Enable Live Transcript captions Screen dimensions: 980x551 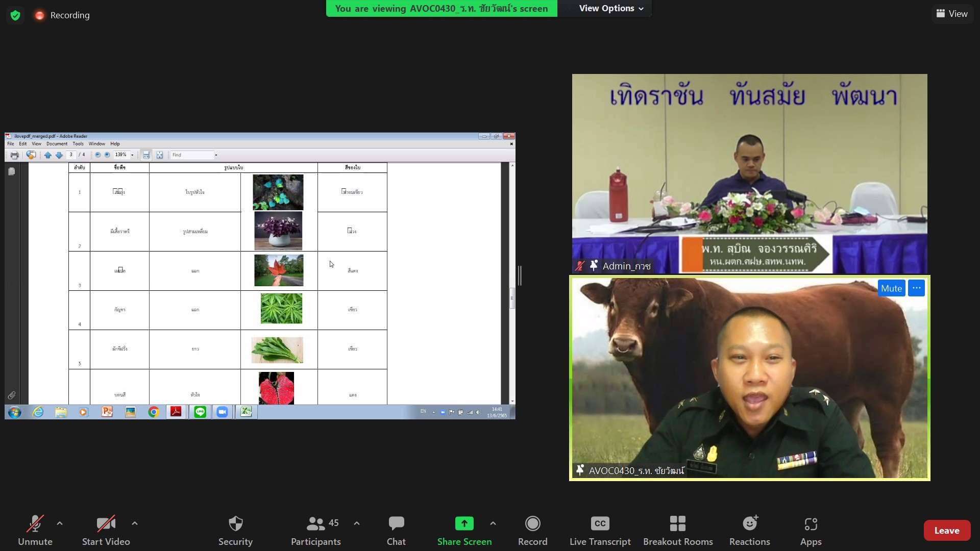pyautogui.click(x=600, y=531)
